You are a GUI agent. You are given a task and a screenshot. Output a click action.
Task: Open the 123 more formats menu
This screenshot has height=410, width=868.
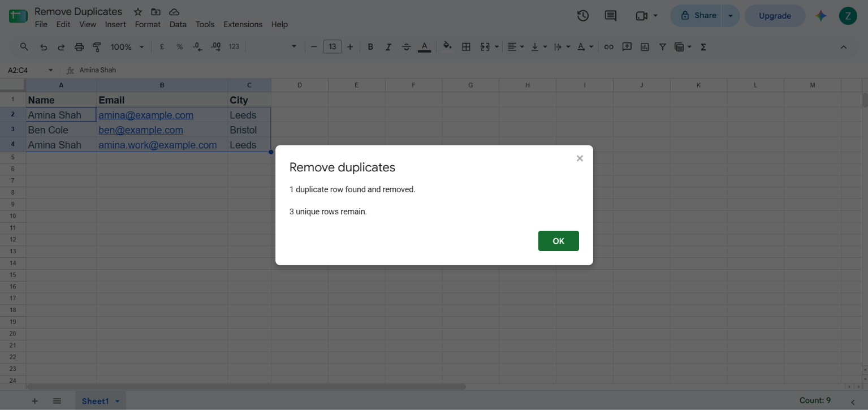[x=234, y=47]
